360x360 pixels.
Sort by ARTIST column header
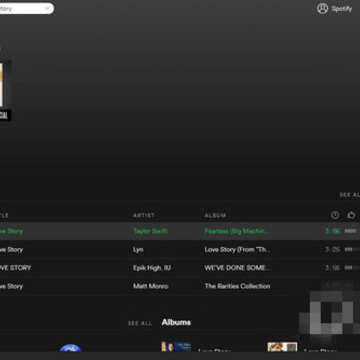point(144,216)
